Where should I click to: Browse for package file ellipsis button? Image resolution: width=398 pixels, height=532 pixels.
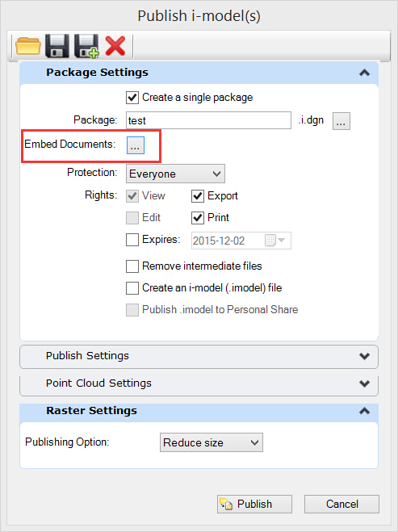[x=341, y=121]
